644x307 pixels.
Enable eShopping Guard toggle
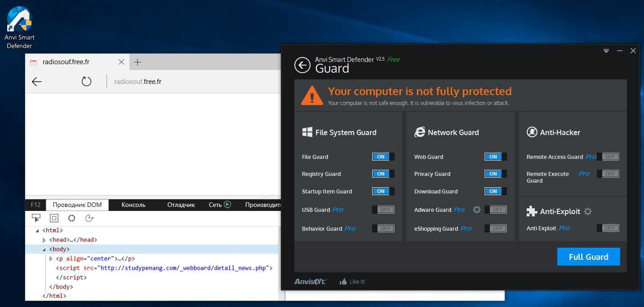pyautogui.click(x=496, y=228)
